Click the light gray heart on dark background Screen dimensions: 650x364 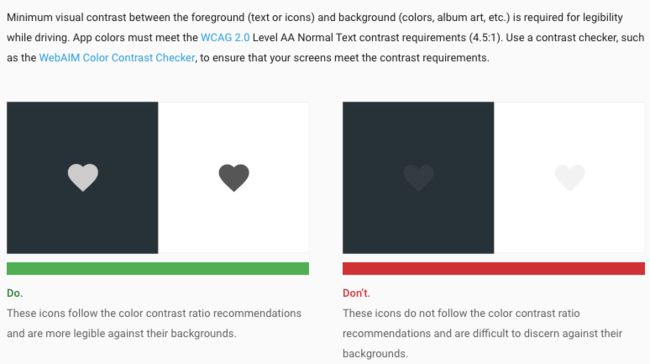[x=83, y=177]
